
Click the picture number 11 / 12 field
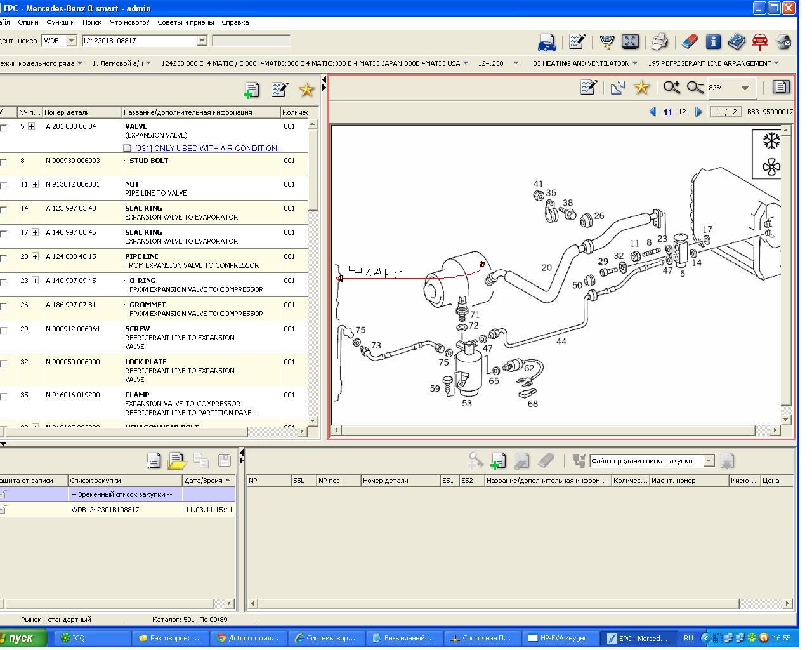[725, 112]
